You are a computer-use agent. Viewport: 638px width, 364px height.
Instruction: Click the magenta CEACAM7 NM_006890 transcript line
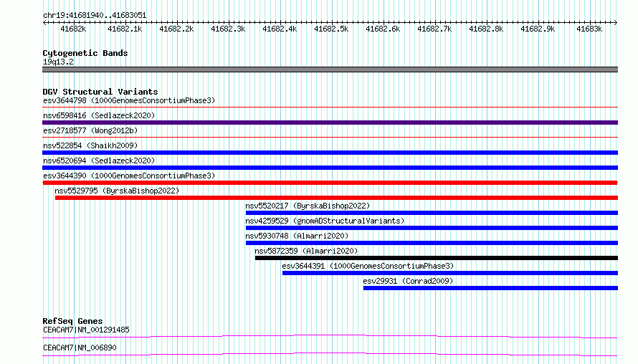pyautogui.click(x=330, y=354)
